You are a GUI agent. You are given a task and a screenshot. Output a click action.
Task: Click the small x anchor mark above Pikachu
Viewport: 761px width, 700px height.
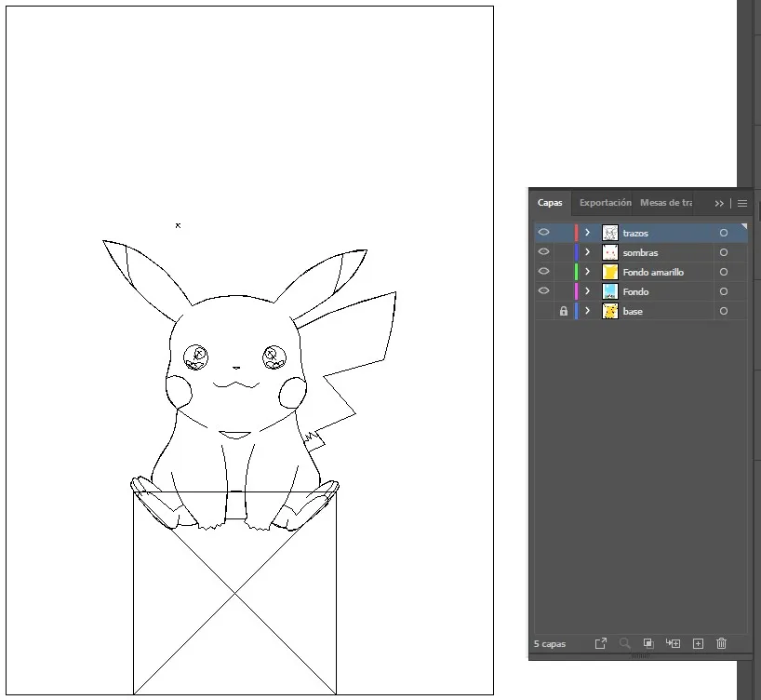click(178, 225)
